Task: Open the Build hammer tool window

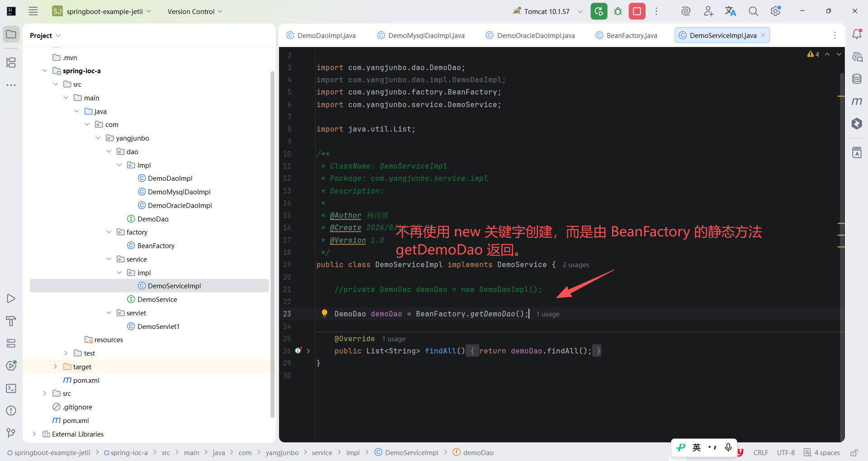Action: point(11,321)
